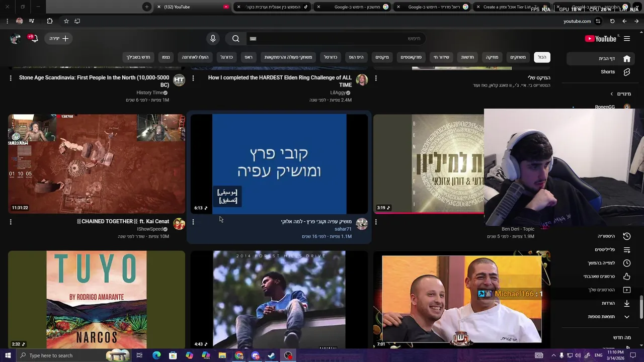
Task: Expand the מינויים (subscriptions) section chevron
Action: tap(612, 94)
